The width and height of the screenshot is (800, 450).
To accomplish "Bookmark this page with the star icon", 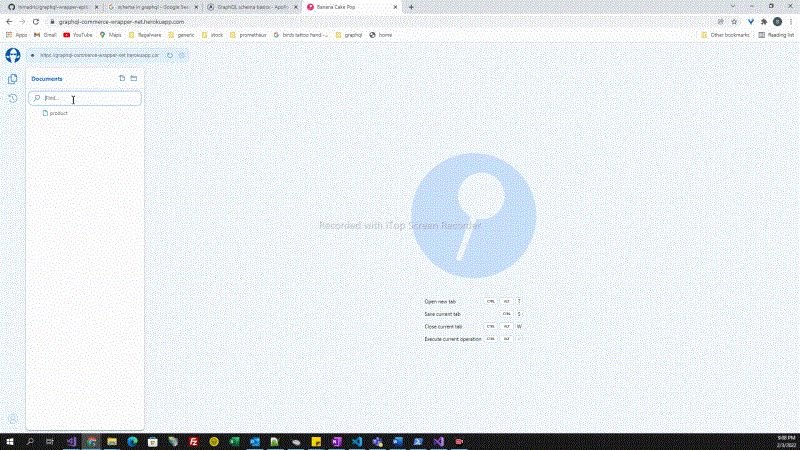I will [x=734, y=21].
